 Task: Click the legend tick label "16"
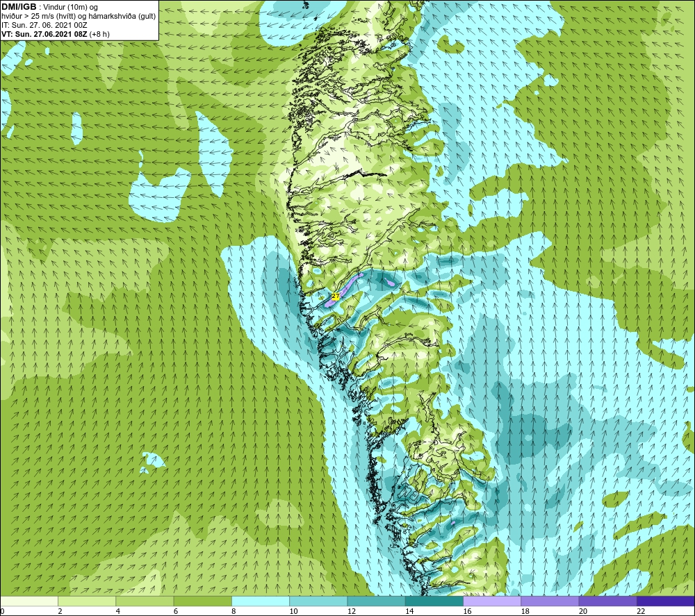[x=467, y=611]
